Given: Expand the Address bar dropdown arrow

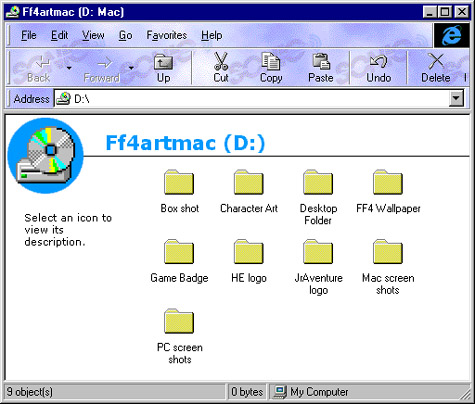Looking at the screenshot, I should point(456,99).
